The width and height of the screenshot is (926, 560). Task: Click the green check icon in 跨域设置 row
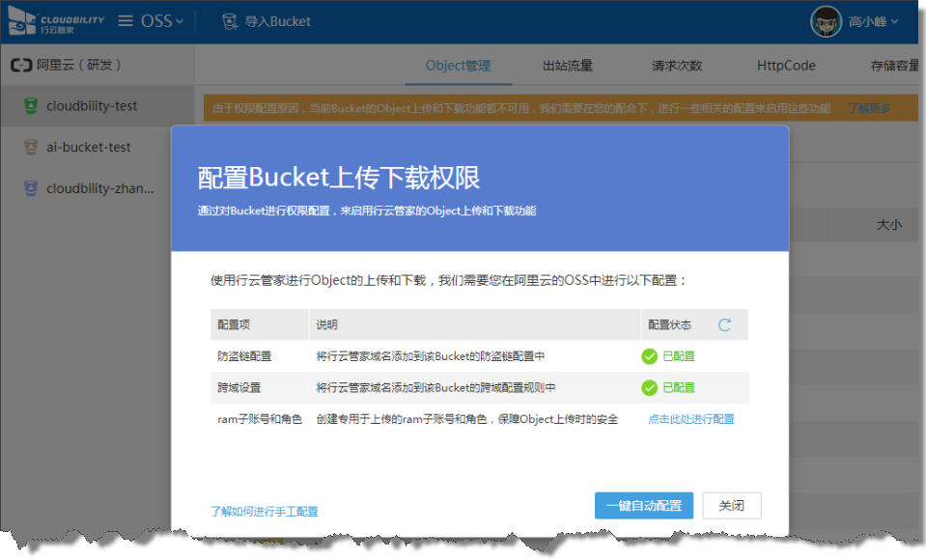650,387
